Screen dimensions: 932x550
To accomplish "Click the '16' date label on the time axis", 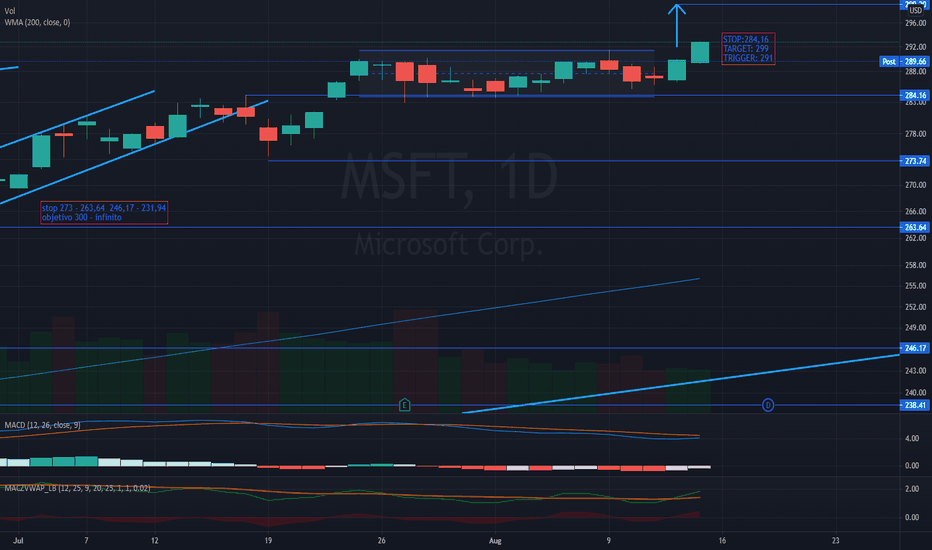I will [x=722, y=540].
